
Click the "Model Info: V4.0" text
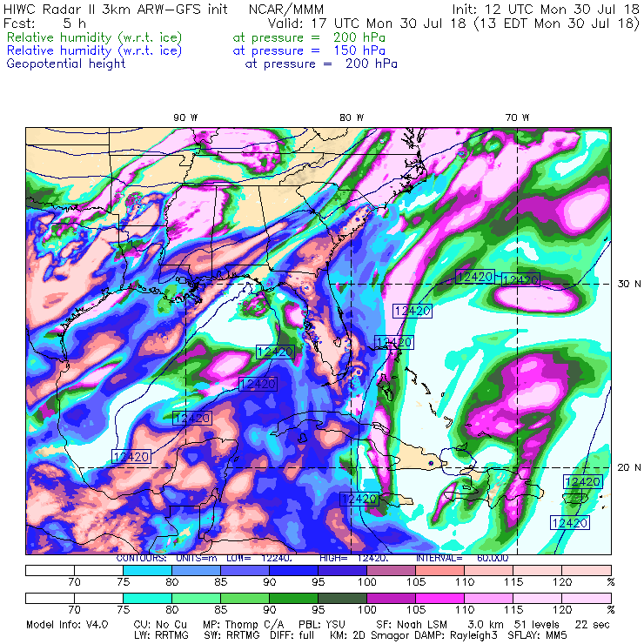tap(67, 625)
